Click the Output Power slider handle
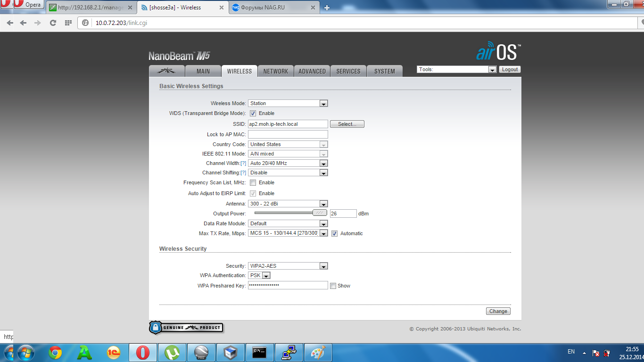This screenshot has width=644, height=362. pos(320,213)
